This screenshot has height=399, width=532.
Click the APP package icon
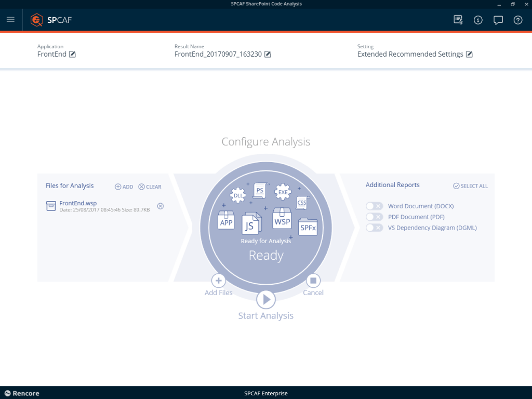[x=226, y=220]
